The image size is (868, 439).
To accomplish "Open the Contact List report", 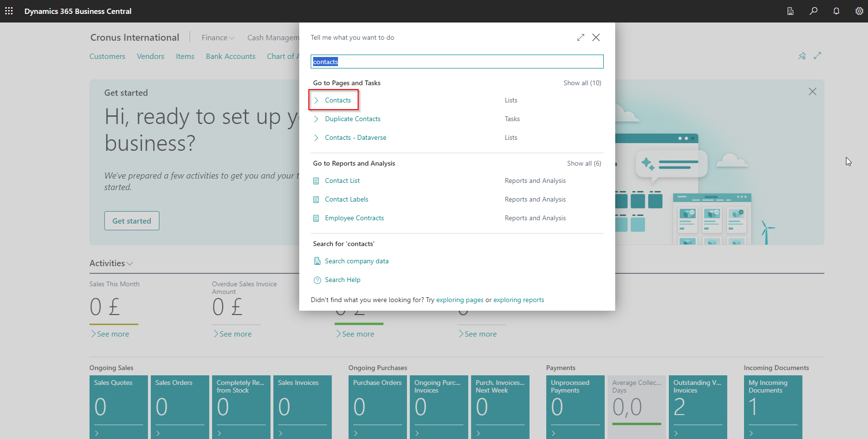I will (x=342, y=180).
